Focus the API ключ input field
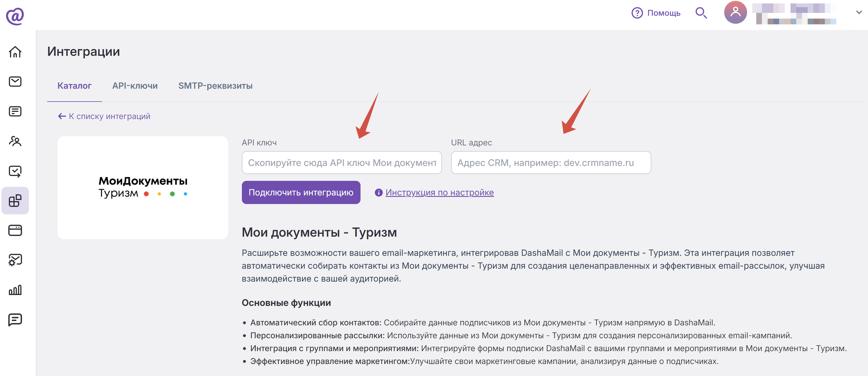The image size is (868, 376). (342, 163)
